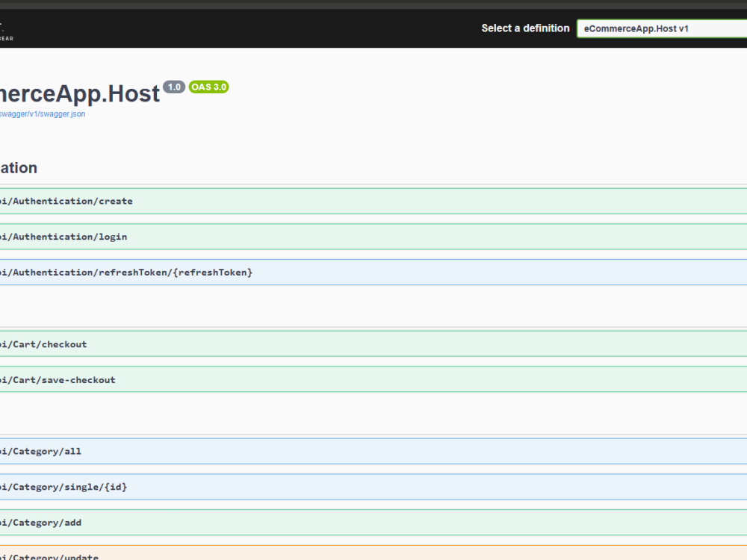Open the swagger/v1/swagger.json link
Screen dimensions: 747x560
click(43, 114)
